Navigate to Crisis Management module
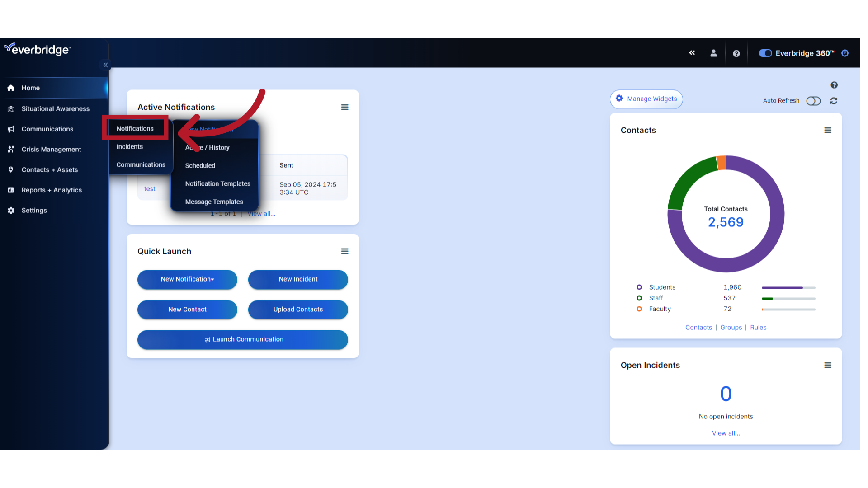 [x=51, y=149]
